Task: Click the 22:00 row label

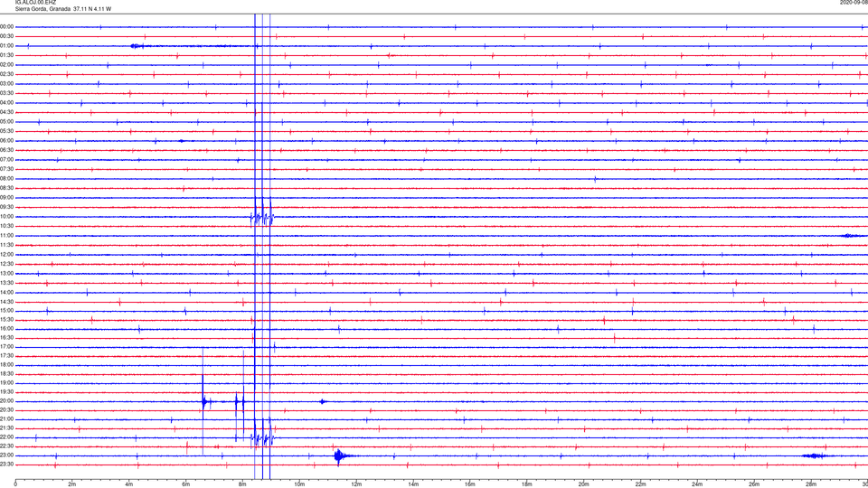Action: [7, 437]
